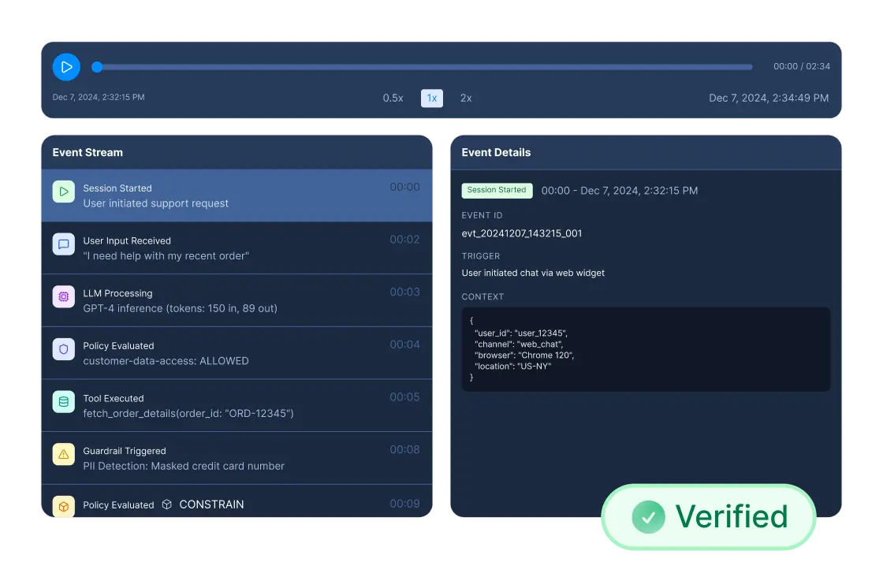Click the small cube icon beside CONSTRAIN
This screenshot has height=588, width=883.
click(x=166, y=504)
